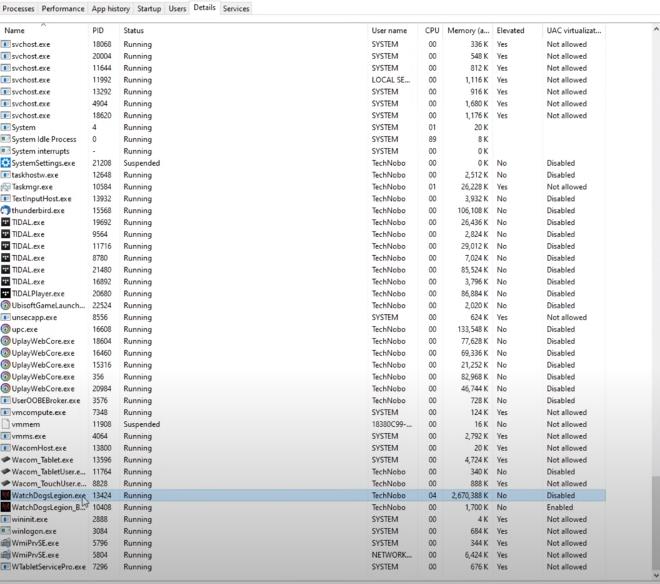This screenshot has width=660, height=584.
Task: Click the Wacom_TouchUser process icon
Action: coord(5,483)
